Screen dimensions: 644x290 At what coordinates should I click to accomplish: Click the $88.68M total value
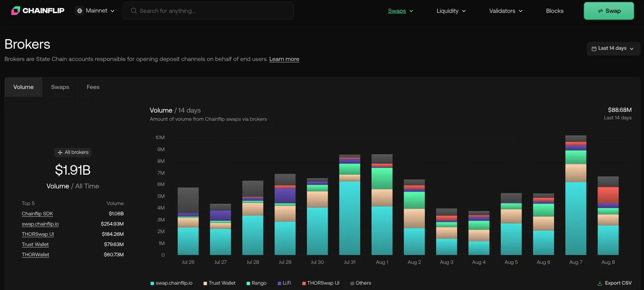[x=620, y=110]
